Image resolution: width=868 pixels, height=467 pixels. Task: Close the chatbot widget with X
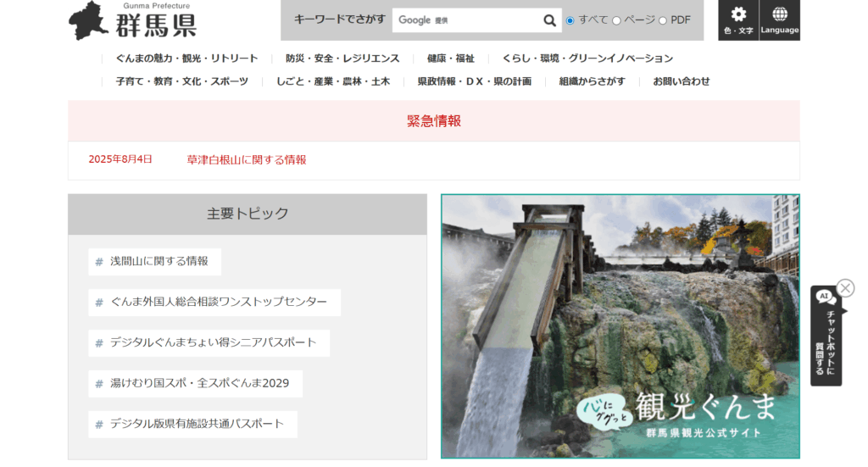click(x=845, y=288)
